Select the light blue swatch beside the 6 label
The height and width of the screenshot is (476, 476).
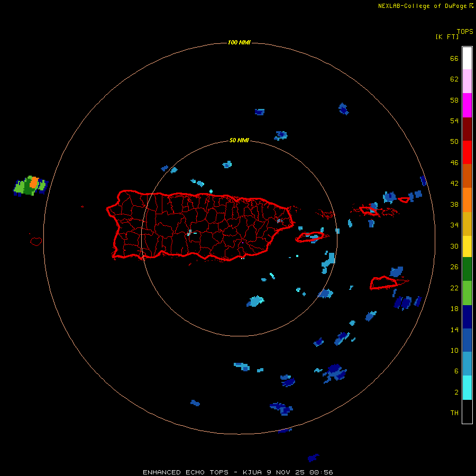point(467,364)
